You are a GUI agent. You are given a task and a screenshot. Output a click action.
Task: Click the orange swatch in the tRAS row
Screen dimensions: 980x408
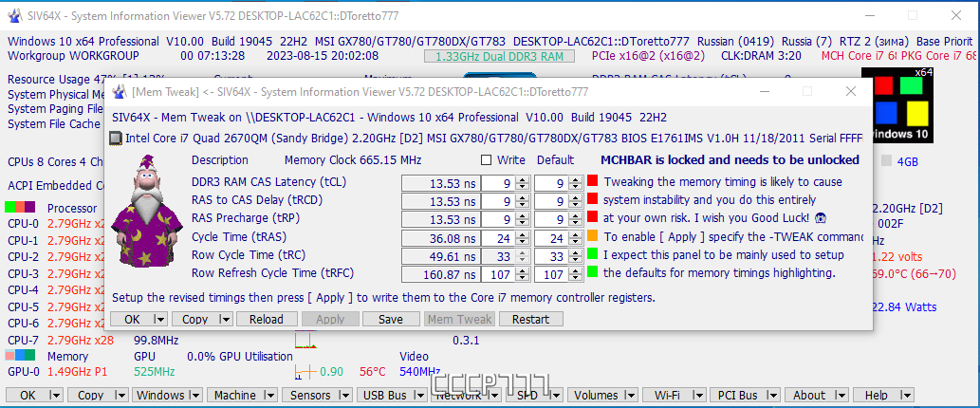click(x=593, y=235)
